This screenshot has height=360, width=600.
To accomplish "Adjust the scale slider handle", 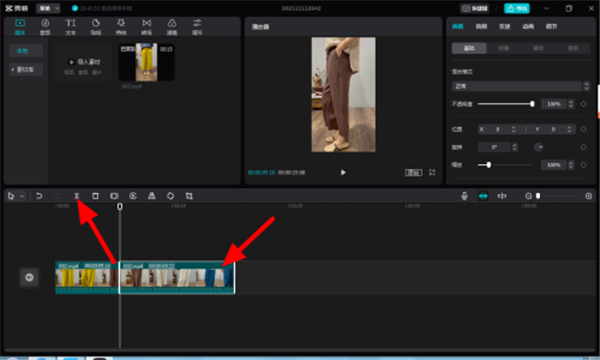I will 489,165.
